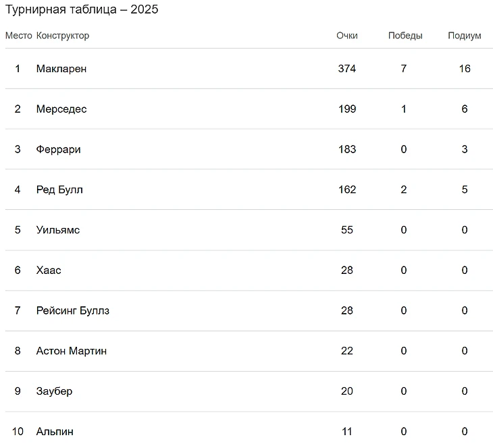Click the Турнирная таблица – 2025 heading

[x=82, y=10]
